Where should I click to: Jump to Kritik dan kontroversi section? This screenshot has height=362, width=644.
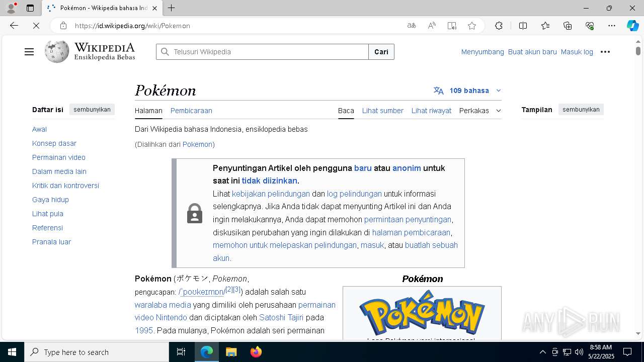[65, 186]
